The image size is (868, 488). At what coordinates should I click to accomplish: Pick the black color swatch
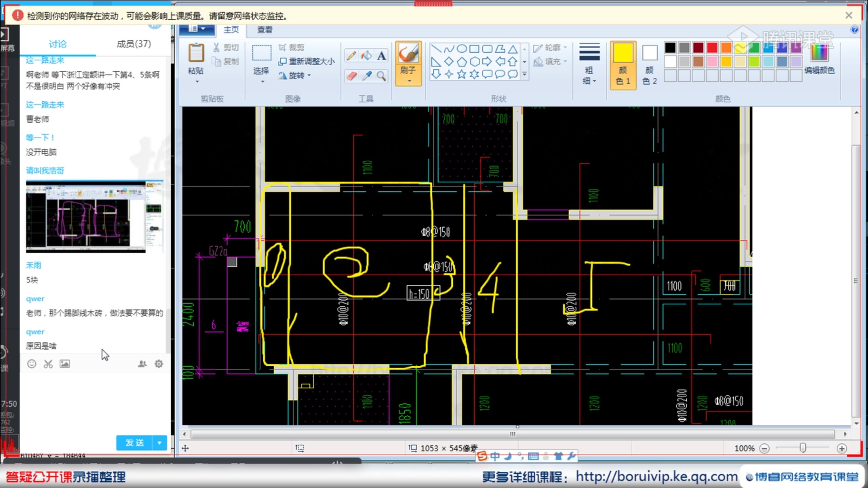click(670, 48)
